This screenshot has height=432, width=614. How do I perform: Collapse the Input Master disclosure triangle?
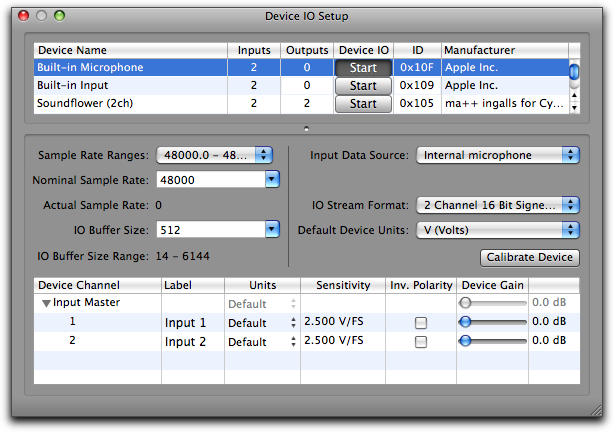click(46, 303)
